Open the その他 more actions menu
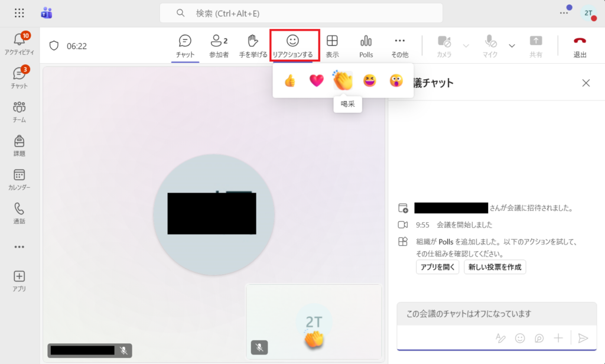This screenshot has width=605, height=364. [x=399, y=46]
